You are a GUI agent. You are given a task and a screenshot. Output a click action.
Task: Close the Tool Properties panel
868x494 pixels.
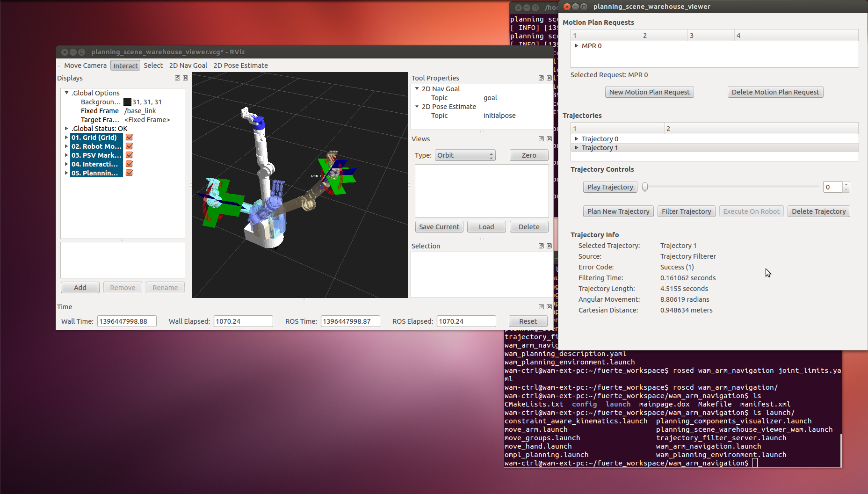[549, 78]
